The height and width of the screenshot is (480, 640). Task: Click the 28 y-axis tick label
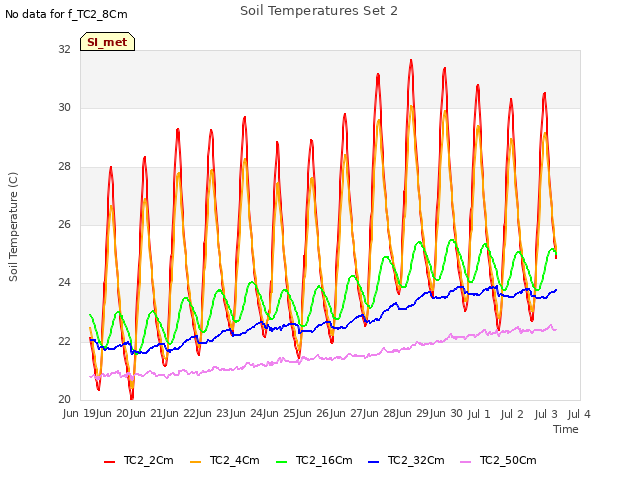pyautogui.click(x=64, y=166)
